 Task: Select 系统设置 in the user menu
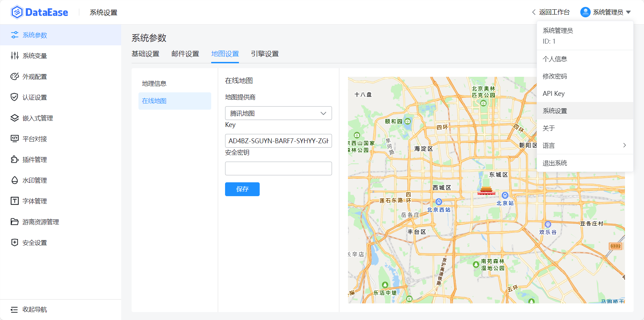click(x=585, y=111)
